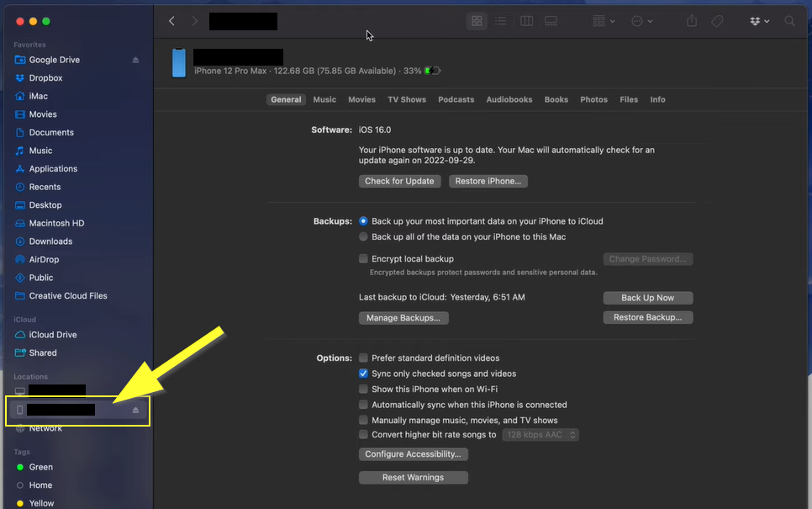The image size is (812, 509).
Task: Select back up to iCloud option
Action: [363, 221]
